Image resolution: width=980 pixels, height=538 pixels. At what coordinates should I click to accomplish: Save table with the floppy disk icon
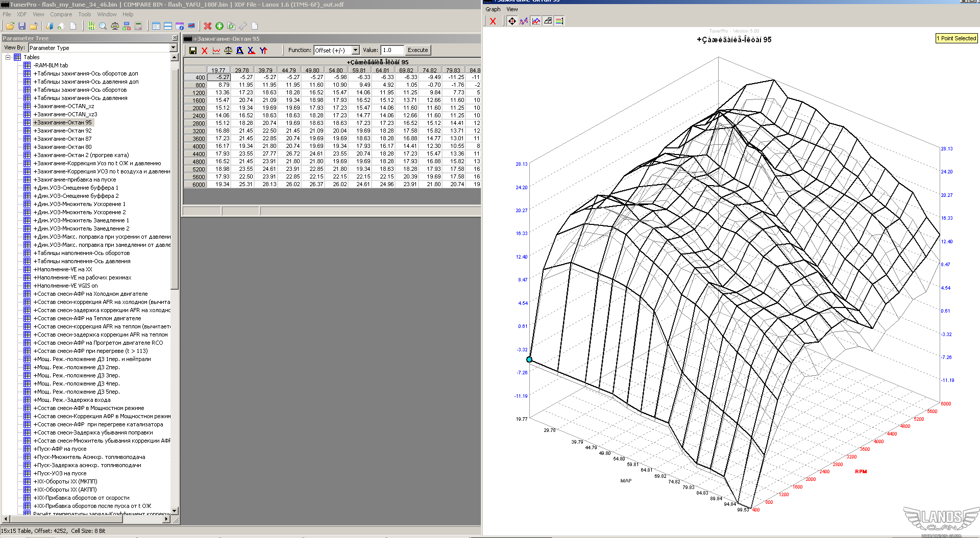click(x=193, y=50)
